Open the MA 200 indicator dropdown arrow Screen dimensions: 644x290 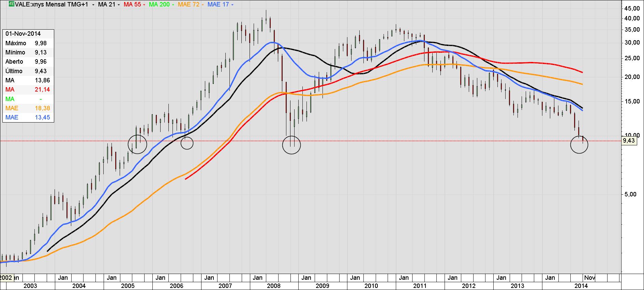(x=173, y=5)
